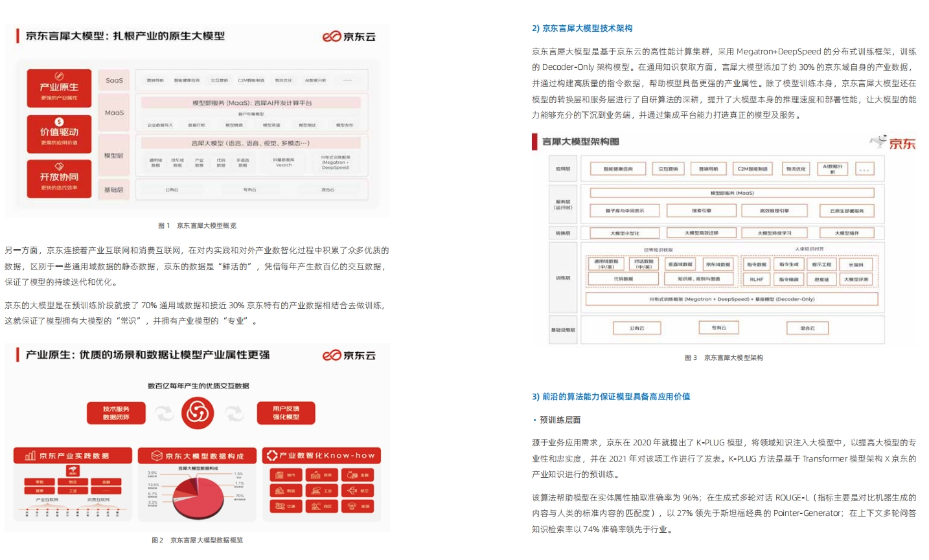Click the 金融 tile in Know-how grid
This screenshot has width=929, height=560.
click(x=359, y=475)
